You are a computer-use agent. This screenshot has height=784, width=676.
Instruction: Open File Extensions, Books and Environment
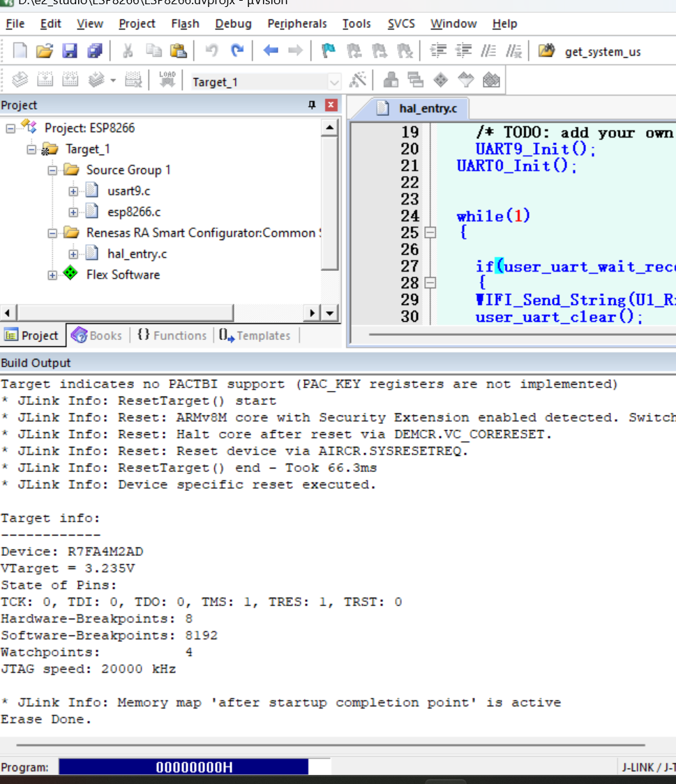point(391,80)
